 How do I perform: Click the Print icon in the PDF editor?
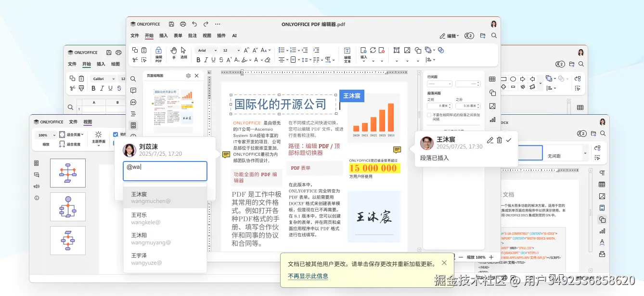(x=183, y=24)
